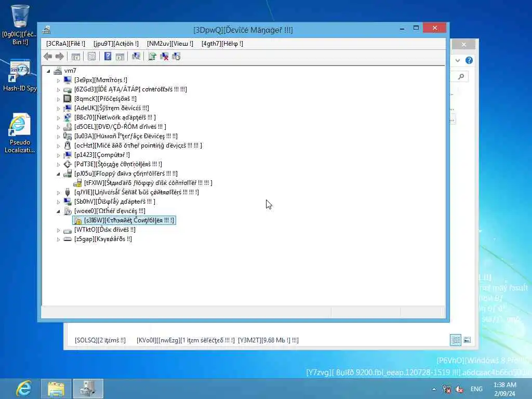Click the blue Help question-mark toolbar icon
The image size is (532, 399).
108,57
